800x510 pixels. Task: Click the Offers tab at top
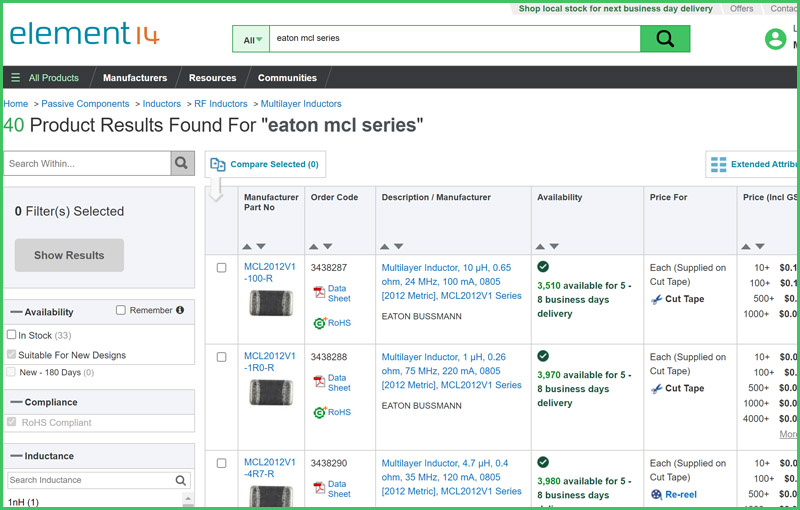click(741, 9)
